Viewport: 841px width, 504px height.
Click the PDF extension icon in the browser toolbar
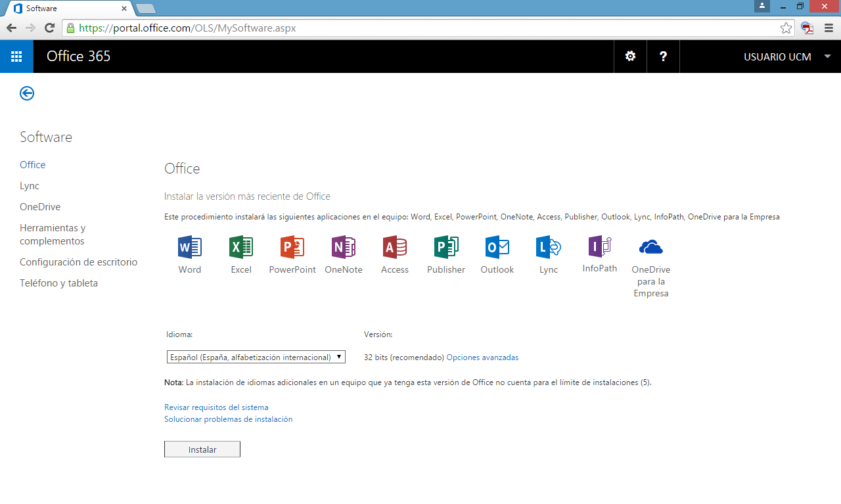pyautogui.click(x=807, y=28)
